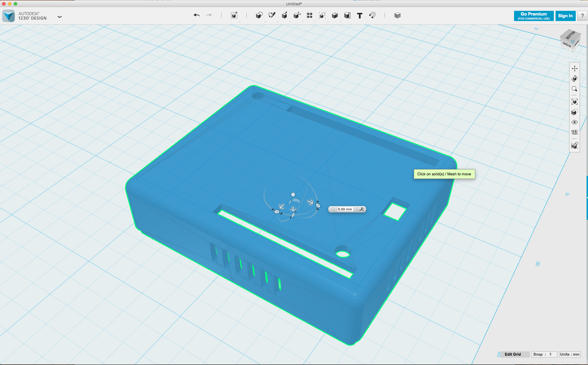Click the right rotation handle of gizmo
The width and height of the screenshot is (588, 365).
click(318, 205)
